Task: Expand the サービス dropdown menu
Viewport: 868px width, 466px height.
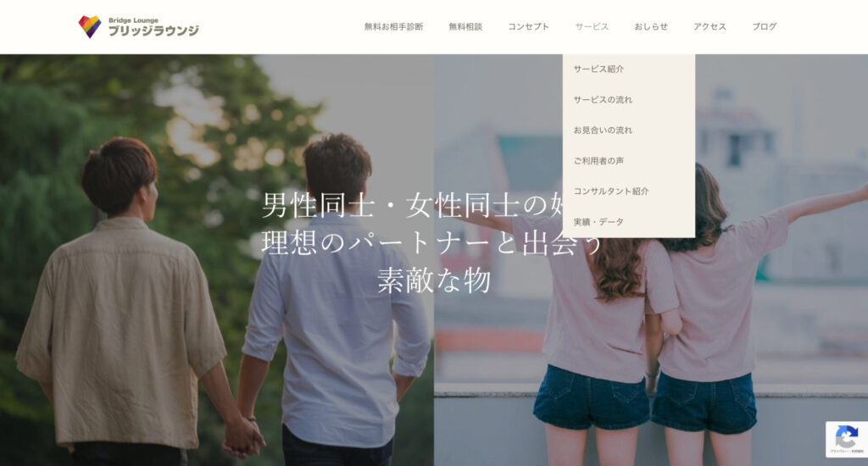Action: coord(592,26)
